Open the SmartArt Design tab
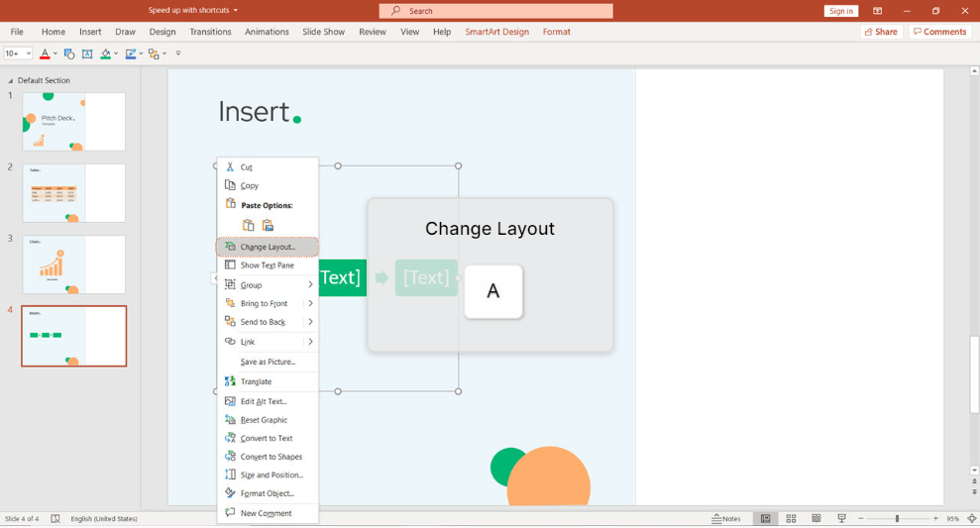980x528 pixels. click(x=496, y=32)
